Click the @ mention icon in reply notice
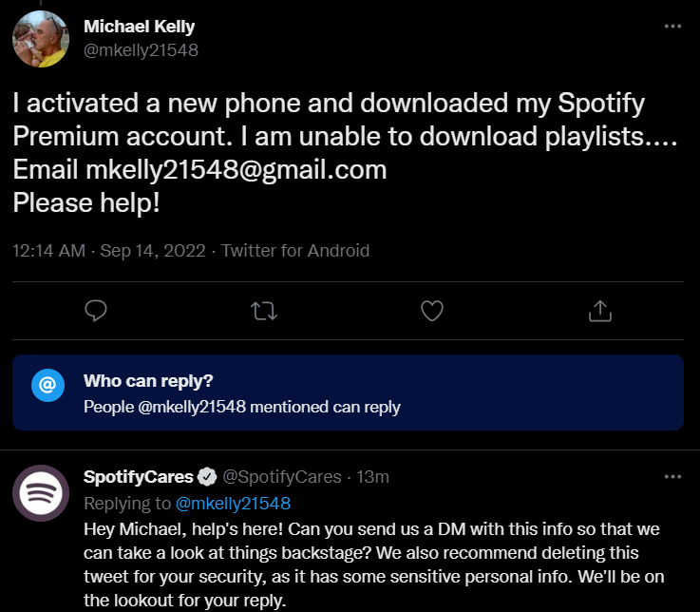 [x=47, y=384]
